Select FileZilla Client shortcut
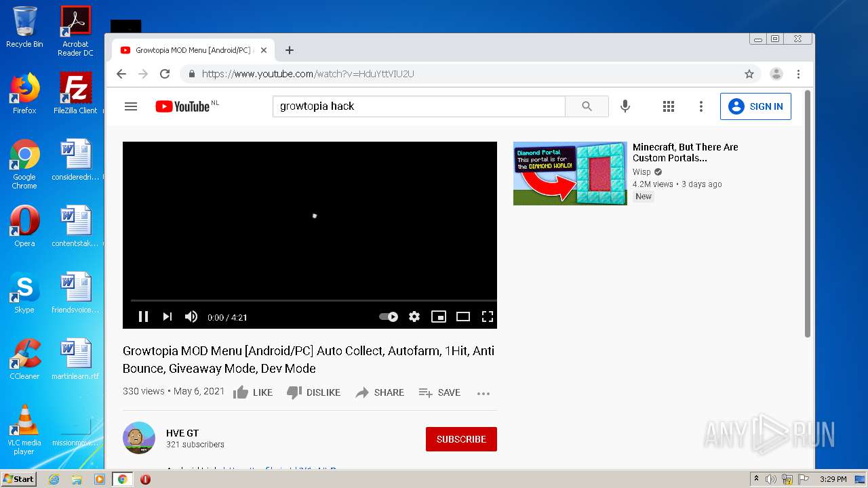Screen dimensions: 868x488 tap(75, 94)
